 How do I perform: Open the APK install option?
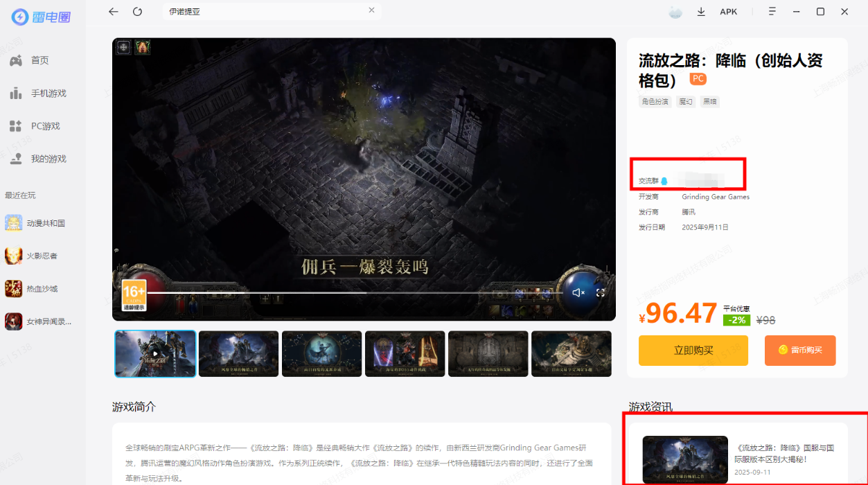pyautogui.click(x=728, y=12)
